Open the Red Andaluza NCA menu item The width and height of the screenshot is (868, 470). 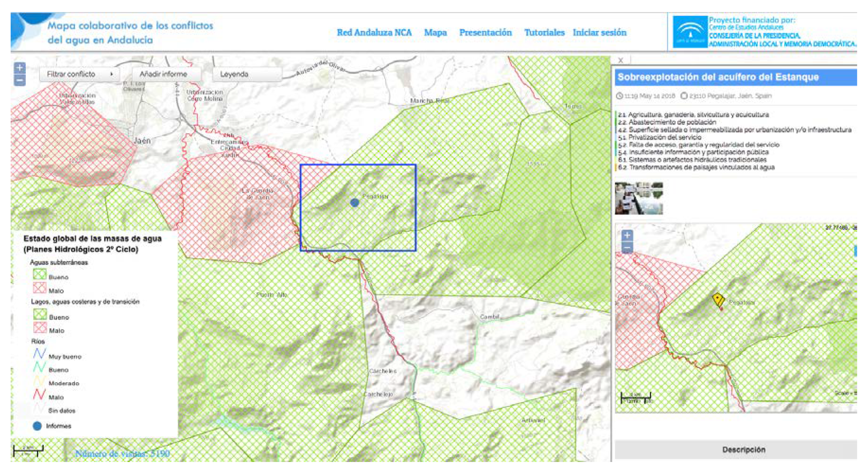click(374, 33)
